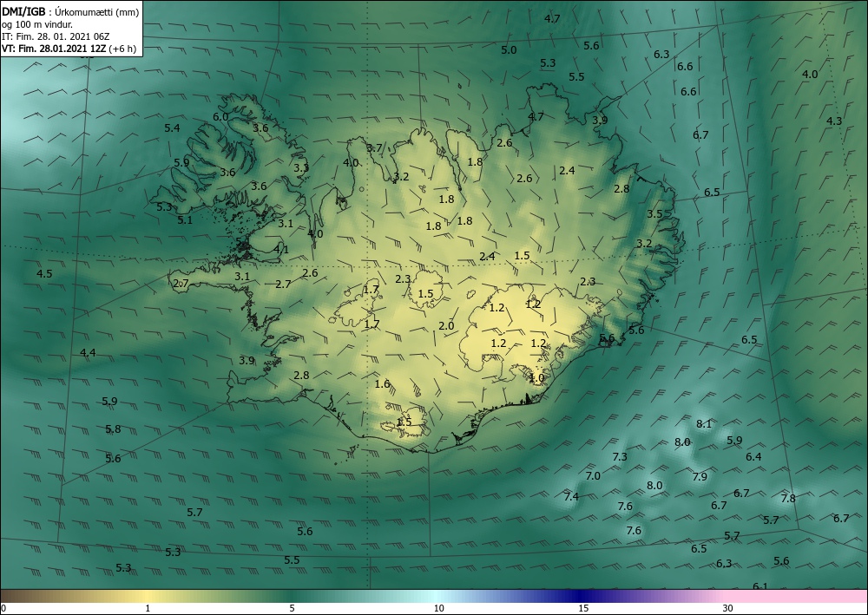This screenshot has width=868, height=615.
Task: Click the 1.6 value in South Iceland
Action: pyautogui.click(x=383, y=383)
